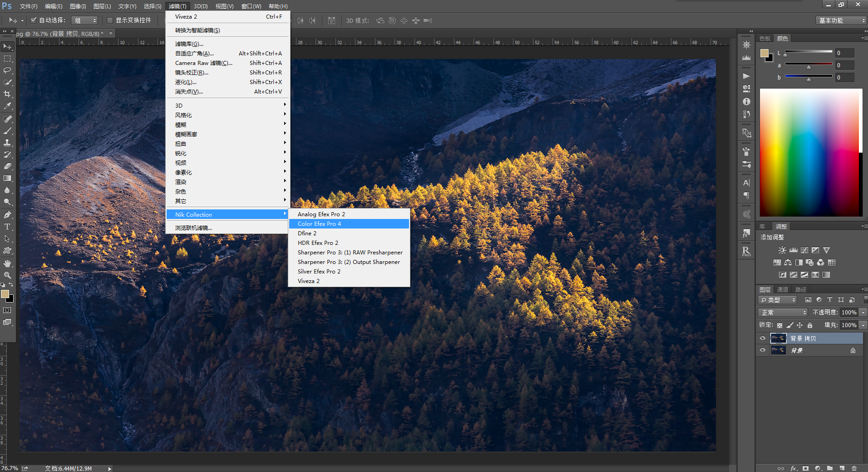The width and height of the screenshot is (868, 472).
Task: Select the Zoom tool in toolbar
Action: (x=7, y=275)
